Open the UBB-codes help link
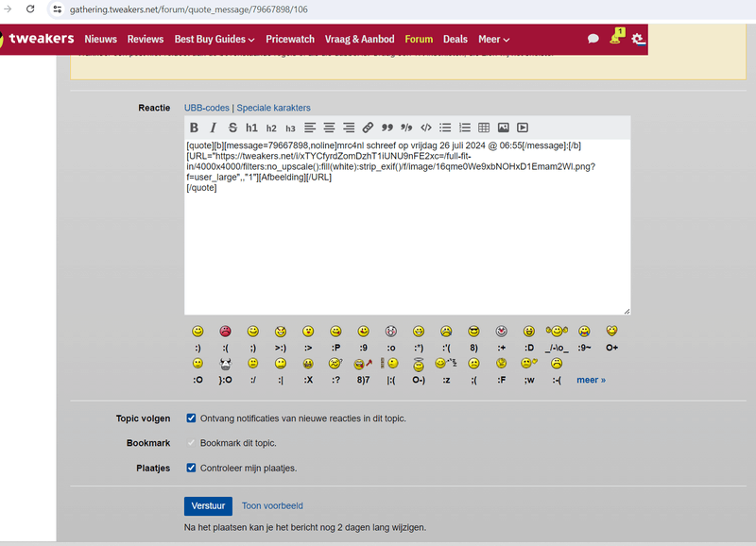 (206, 108)
